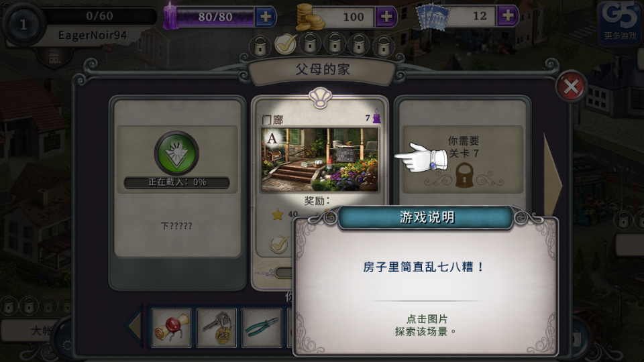644x362 pixels.
Task: Open G5 更多游戏 more games icon
Action: (x=620, y=21)
